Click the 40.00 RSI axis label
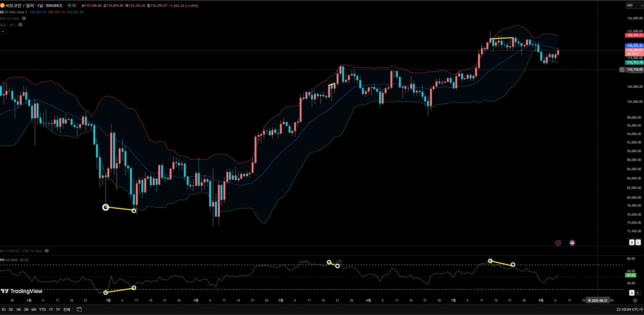 pyautogui.click(x=631, y=283)
